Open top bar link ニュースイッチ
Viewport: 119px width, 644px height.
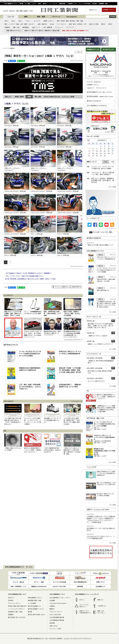click(x=53, y=4)
